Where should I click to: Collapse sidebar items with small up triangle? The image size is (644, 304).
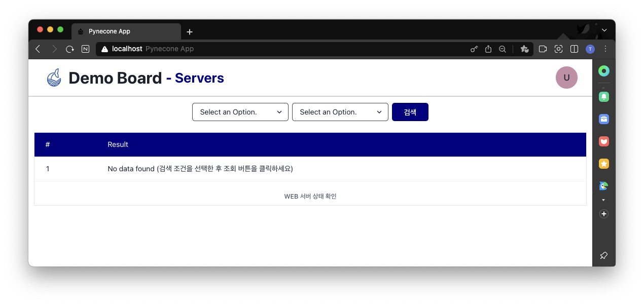(x=603, y=87)
